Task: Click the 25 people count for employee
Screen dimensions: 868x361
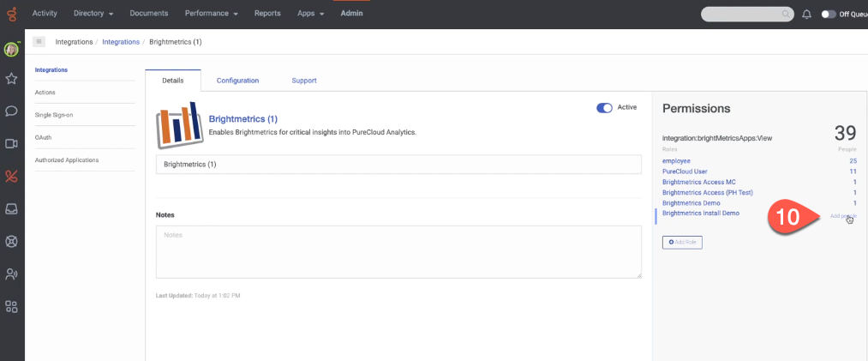Action: point(853,160)
